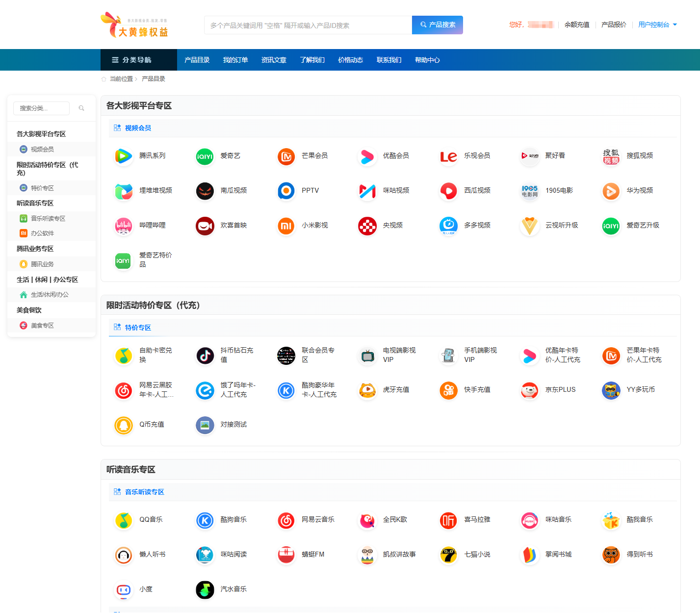Select the Mango TV membership icon
Image resolution: width=700 pixels, height=613 pixels.
coord(286,156)
